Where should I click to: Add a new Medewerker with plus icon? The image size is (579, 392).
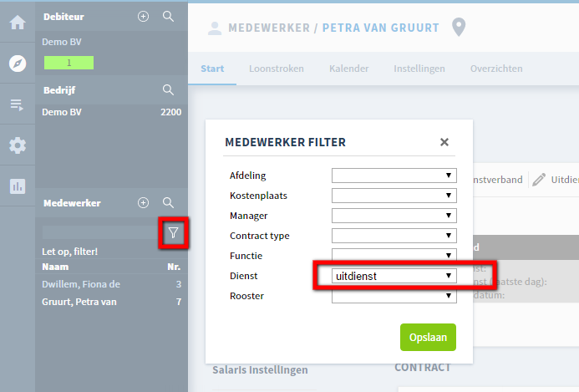click(x=143, y=202)
